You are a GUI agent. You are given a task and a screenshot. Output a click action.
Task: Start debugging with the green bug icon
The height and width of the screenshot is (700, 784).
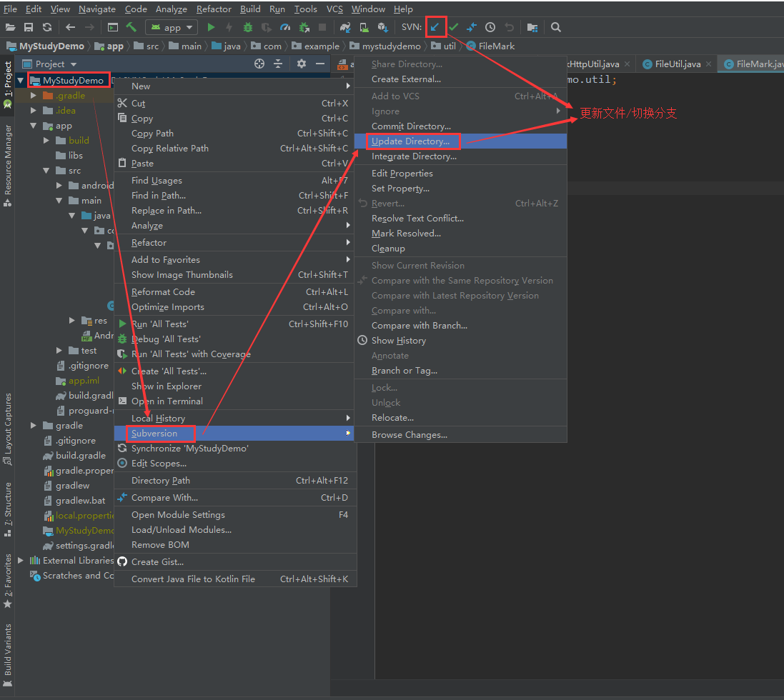tap(247, 27)
